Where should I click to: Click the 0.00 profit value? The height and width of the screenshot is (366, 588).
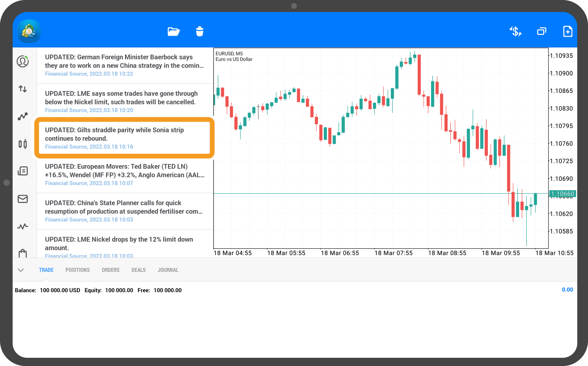pyautogui.click(x=567, y=290)
